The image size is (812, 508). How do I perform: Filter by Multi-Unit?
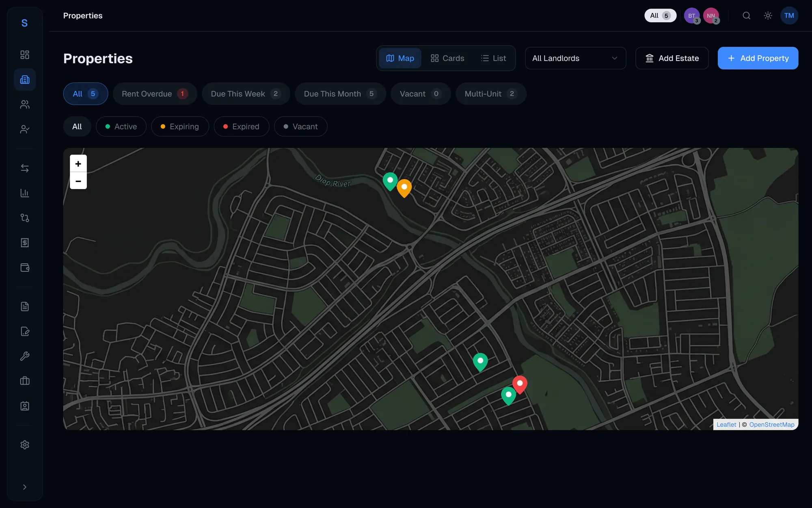pos(491,94)
